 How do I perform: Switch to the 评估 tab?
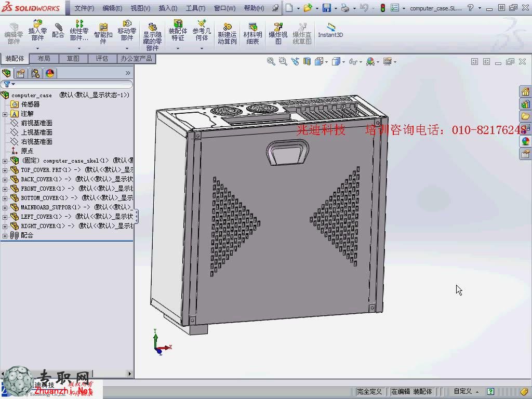102,58
